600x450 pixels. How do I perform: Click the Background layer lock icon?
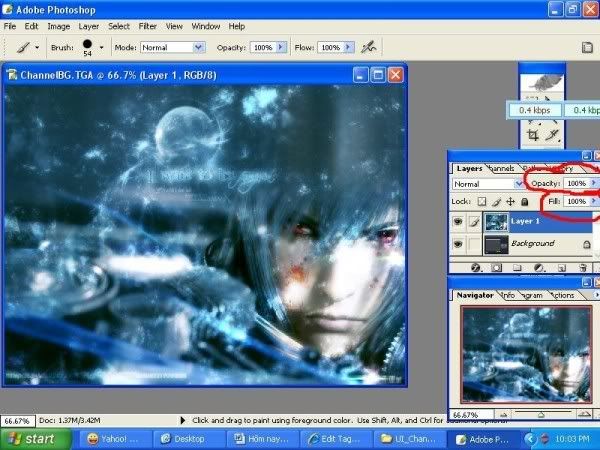(587, 244)
